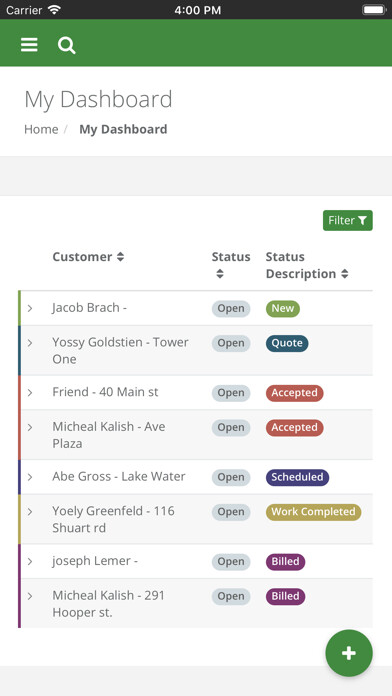Expand the Abe Gross - Lake Water row
392x696 pixels.
coord(30,477)
